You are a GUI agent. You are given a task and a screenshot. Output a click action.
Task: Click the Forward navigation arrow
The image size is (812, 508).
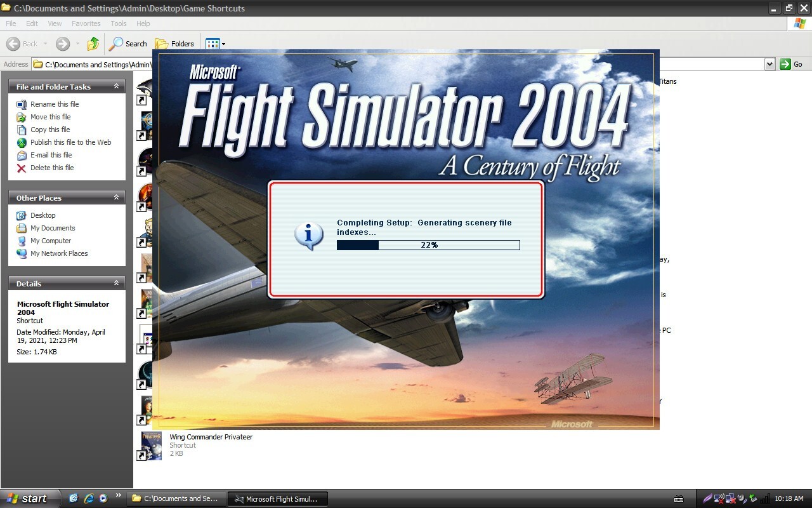[x=63, y=44]
